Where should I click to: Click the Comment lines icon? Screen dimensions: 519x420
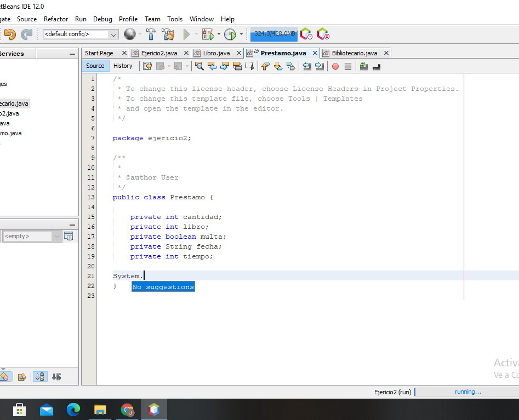point(364,66)
